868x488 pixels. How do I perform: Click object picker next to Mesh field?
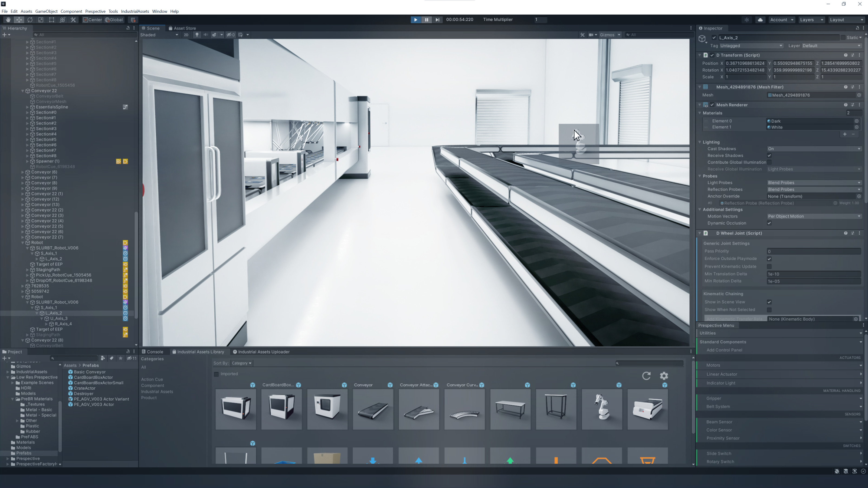tap(859, 95)
